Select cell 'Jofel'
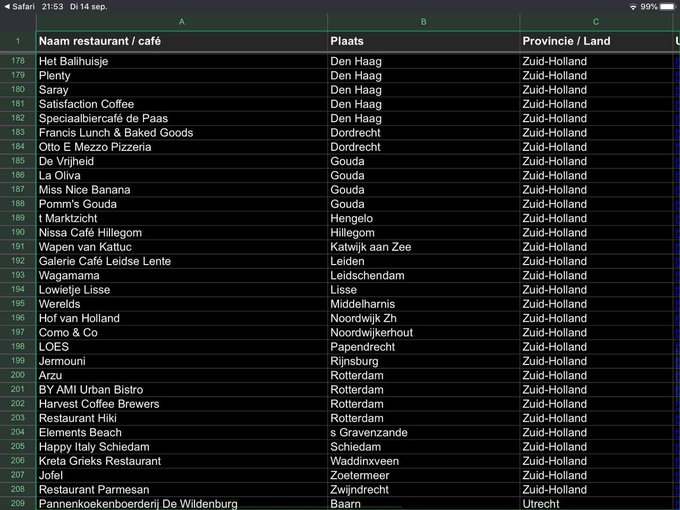Viewport: 680px width, 510px height. [182, 475]
